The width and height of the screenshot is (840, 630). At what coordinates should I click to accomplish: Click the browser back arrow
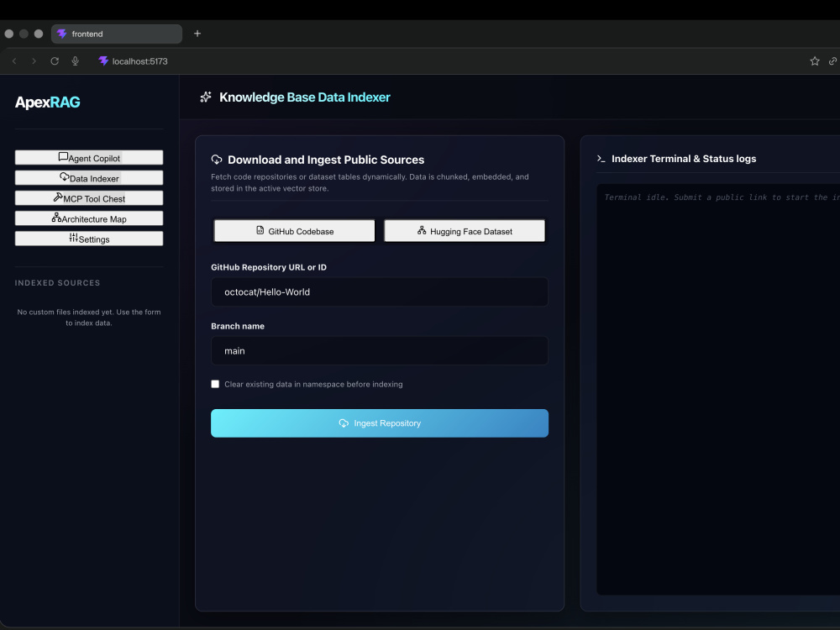14,61
